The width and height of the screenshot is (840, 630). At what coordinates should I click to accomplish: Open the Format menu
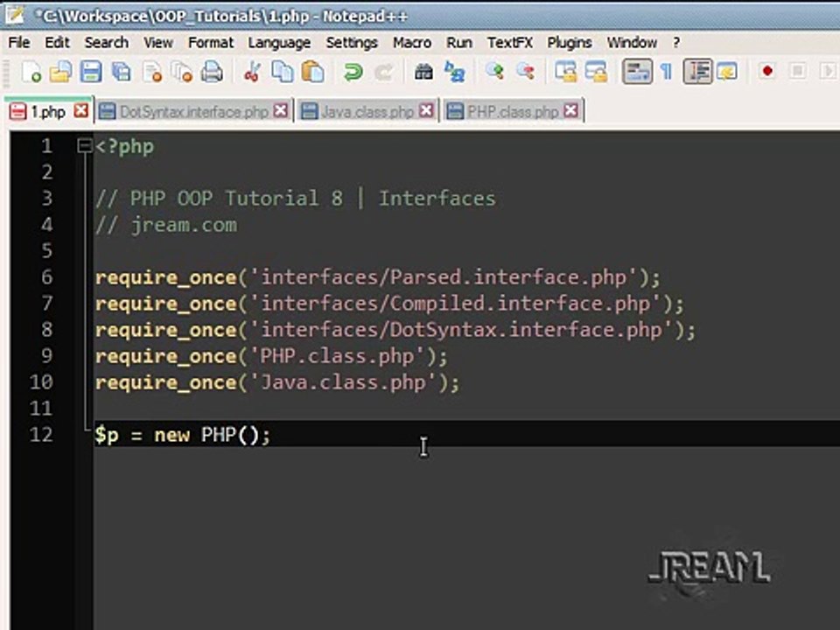pos(211,42)
